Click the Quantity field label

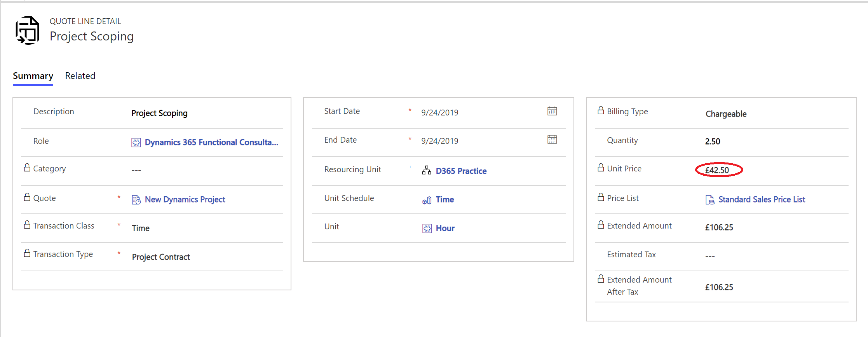[622, 140]
